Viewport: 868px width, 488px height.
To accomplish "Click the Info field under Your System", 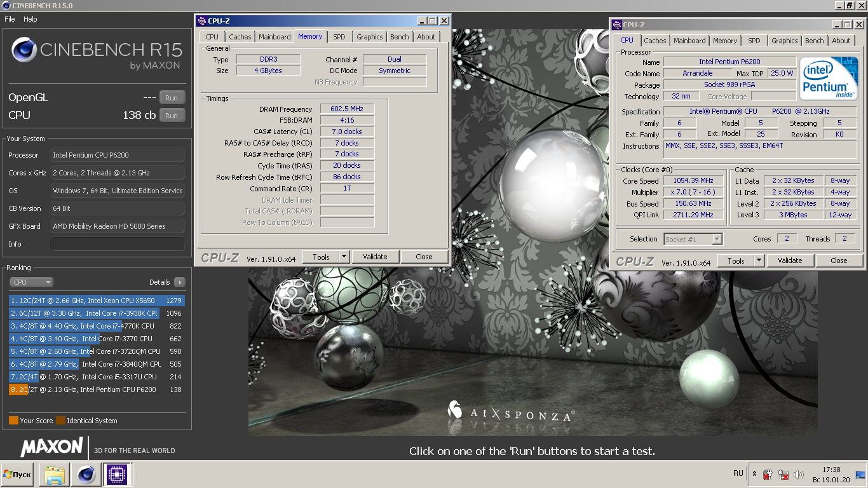I will pos(118,244).
